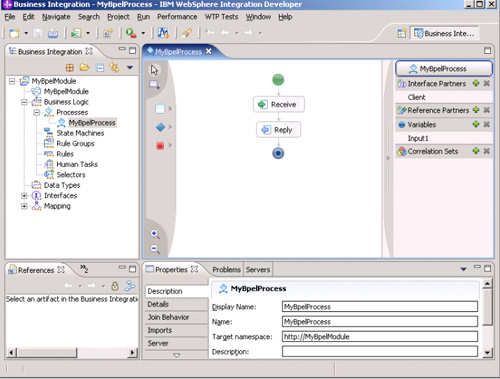Click the Display Name input field
500x379 pixels.
tap(380, 307)
